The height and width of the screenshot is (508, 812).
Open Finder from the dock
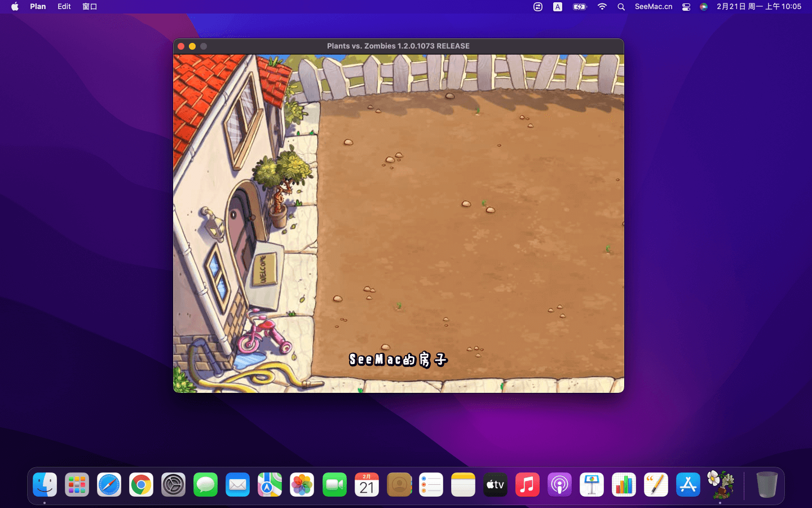pos(45,485)
